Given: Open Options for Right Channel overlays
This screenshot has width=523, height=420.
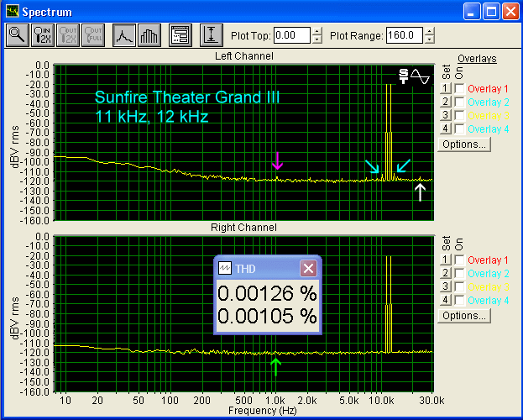Looking at the screenshot, I should [463, 315].
